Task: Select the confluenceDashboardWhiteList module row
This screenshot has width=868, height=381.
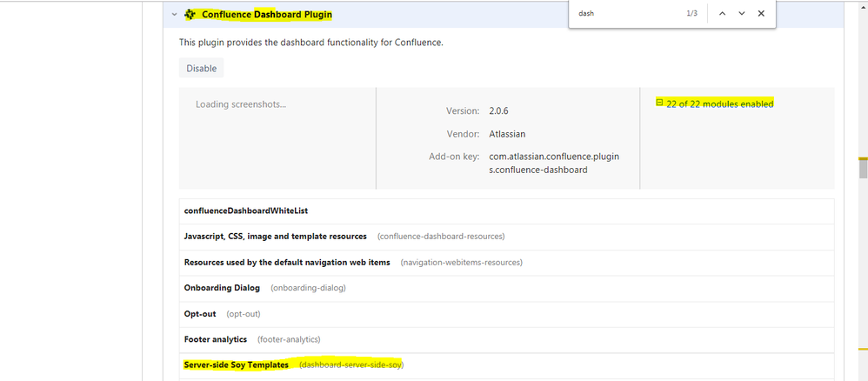Action: (506, 211)
